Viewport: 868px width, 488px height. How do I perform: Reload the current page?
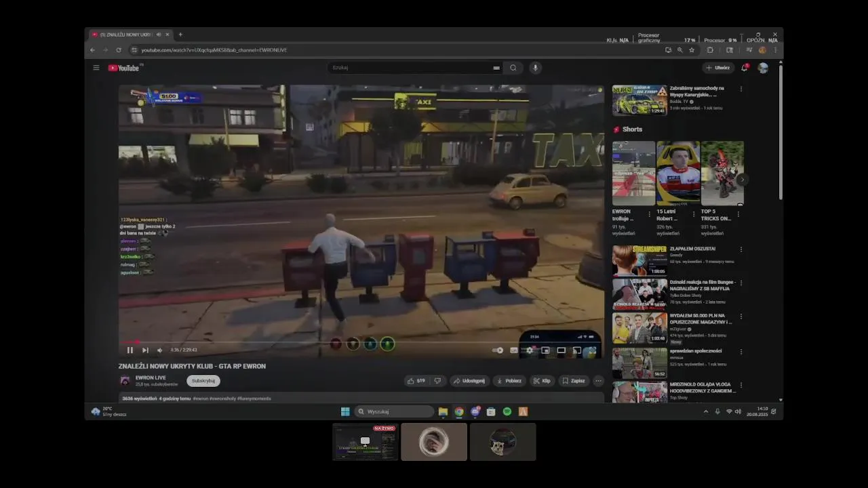pos(119,50)
